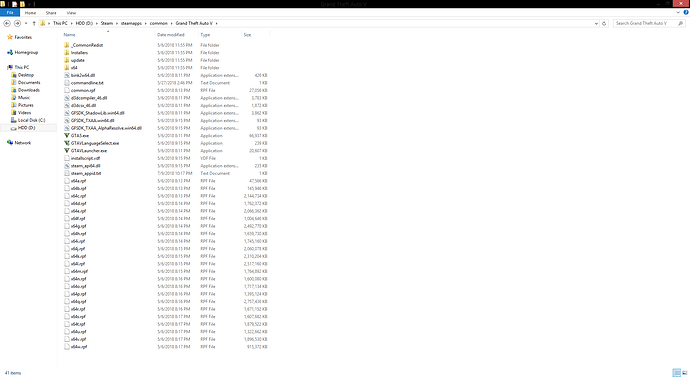Refresh the address bar location
This screenshot has width=690, height=377.
point(604,23)
